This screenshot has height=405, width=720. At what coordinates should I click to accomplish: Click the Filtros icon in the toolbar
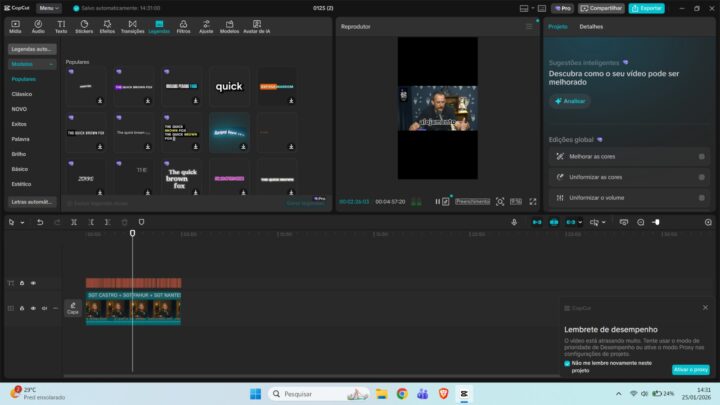click(183, 26)
